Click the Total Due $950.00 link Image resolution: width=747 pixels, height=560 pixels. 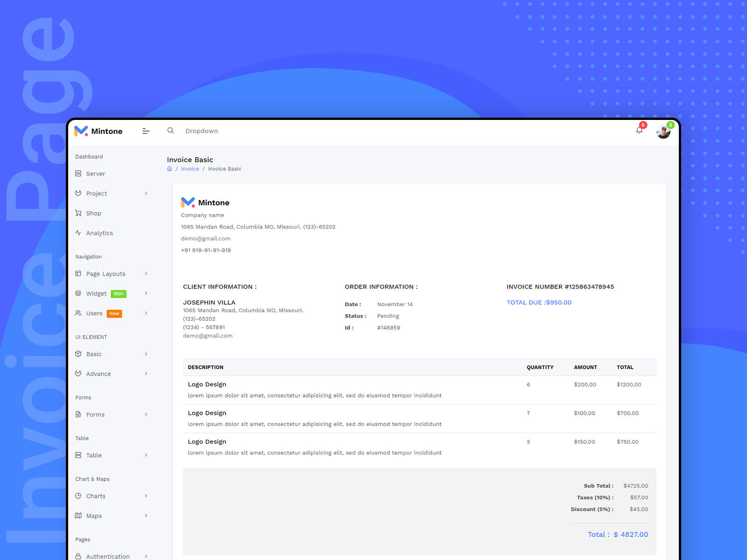539,302
